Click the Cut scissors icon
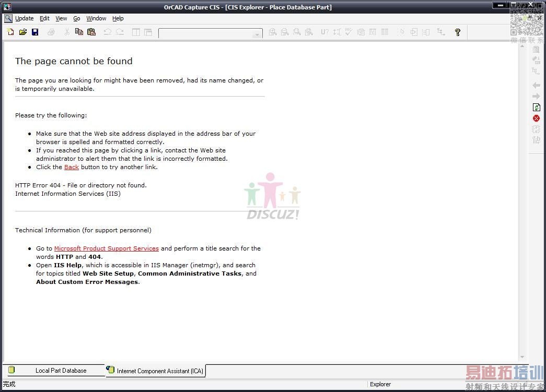The width and height of the screenshot is (546, 392). point(67,32)
